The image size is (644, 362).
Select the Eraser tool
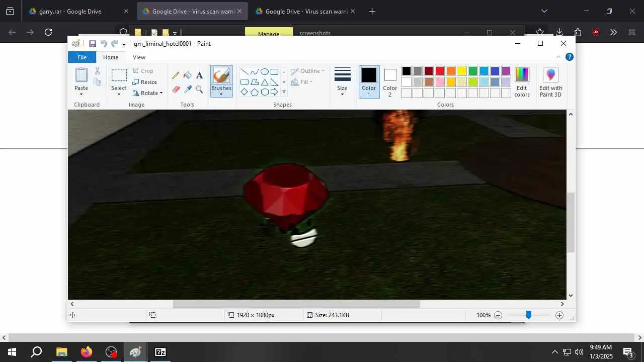176,89
